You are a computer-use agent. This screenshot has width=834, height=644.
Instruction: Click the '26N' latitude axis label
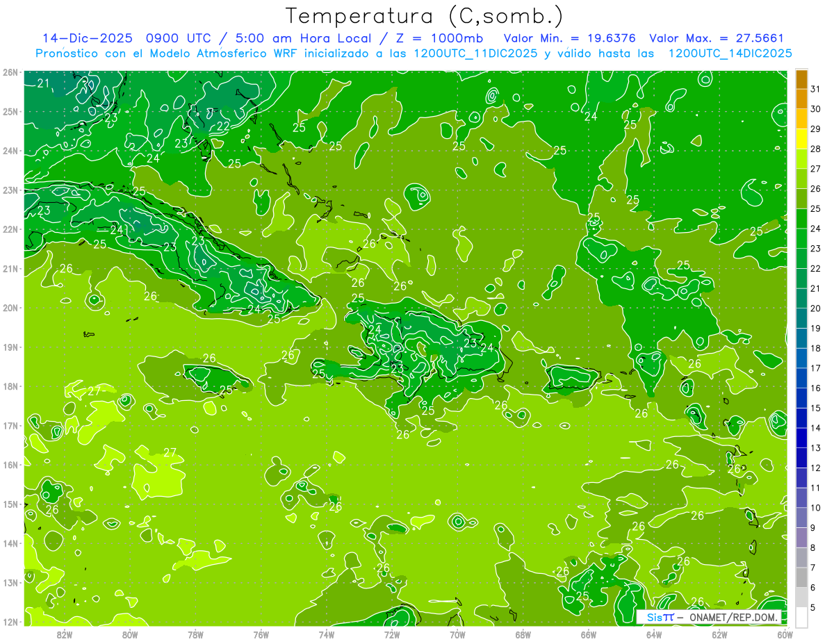[10, 72]
